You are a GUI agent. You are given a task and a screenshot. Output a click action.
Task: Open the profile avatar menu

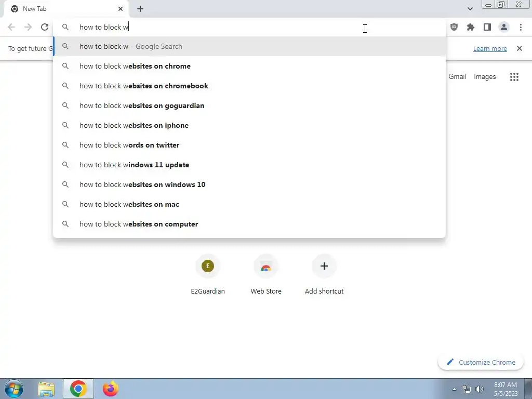(504, 27)
